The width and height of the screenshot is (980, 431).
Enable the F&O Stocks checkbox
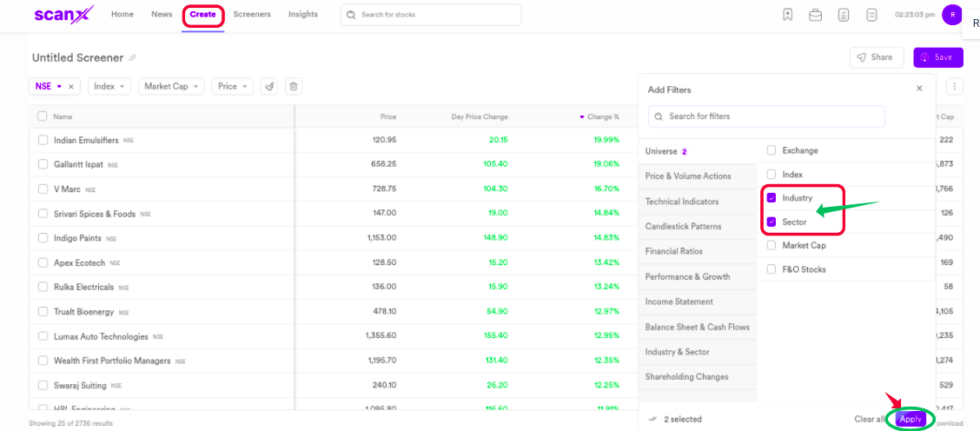point(771,269)
